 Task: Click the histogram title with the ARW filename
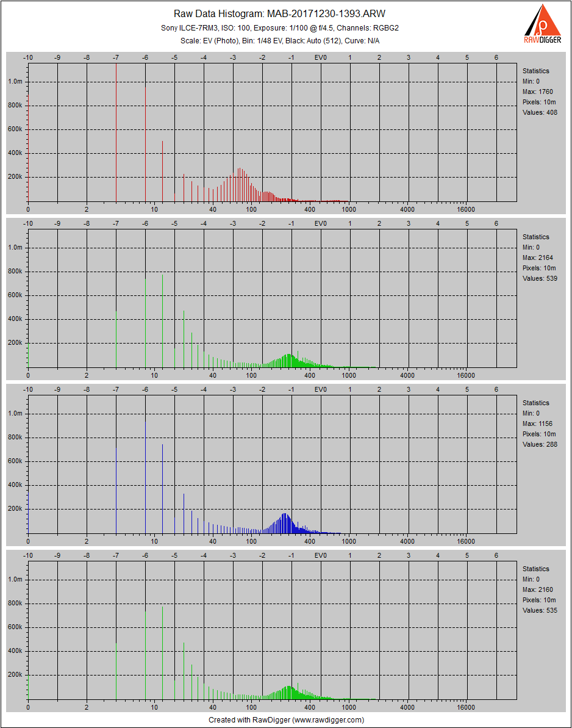coord(280,13)
